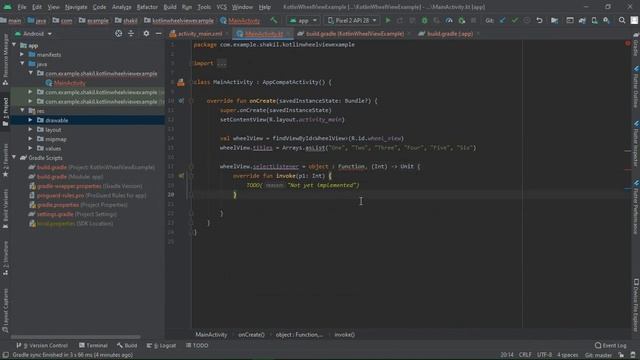Collapse the res folder
The height and width of the screenshot is (360, 640).
click(x=22, y=111)
